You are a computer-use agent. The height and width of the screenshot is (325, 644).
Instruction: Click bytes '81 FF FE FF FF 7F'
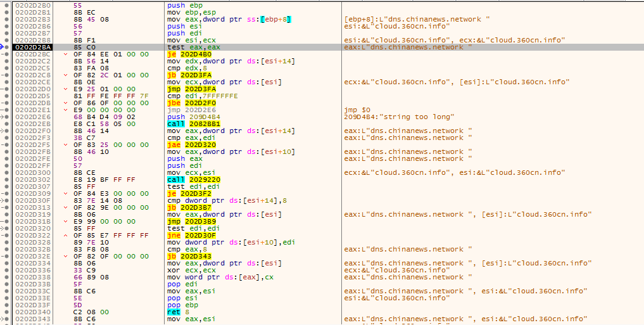[111, 96]
